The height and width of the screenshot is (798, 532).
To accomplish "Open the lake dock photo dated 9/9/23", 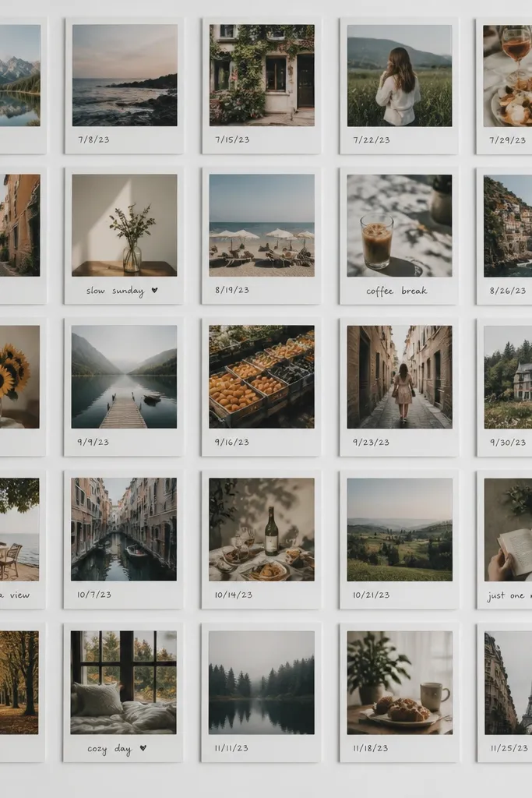I will 124,376.
